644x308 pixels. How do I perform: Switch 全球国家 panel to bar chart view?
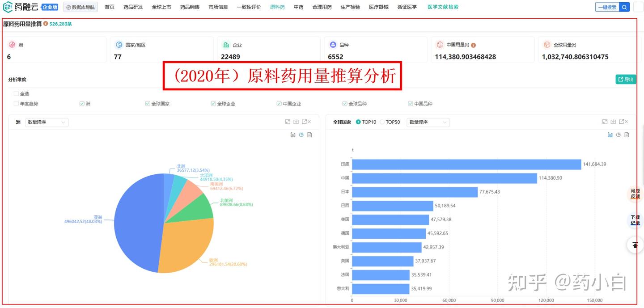point(610,135)
